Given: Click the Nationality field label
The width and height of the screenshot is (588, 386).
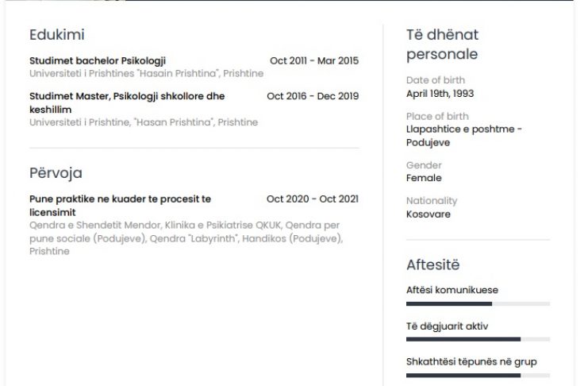Looking at the screenshot, I should [432, 201].
